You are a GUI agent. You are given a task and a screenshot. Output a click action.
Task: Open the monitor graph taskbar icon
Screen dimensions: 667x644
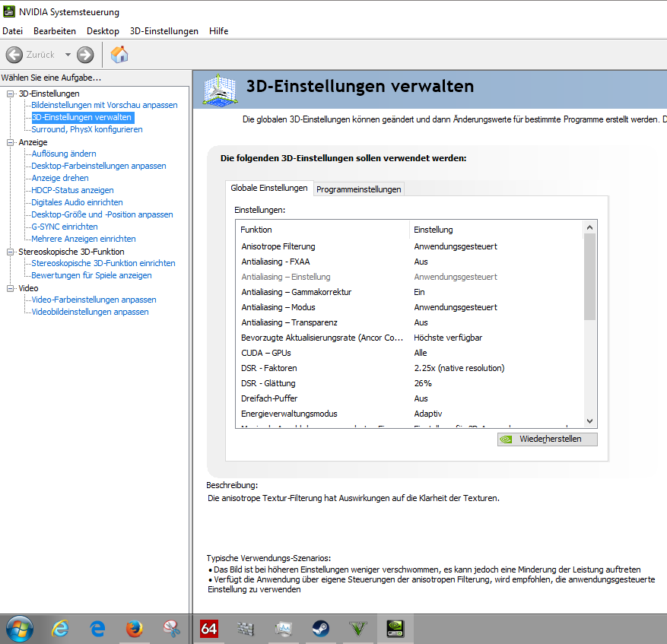click(x=284, y=629)
